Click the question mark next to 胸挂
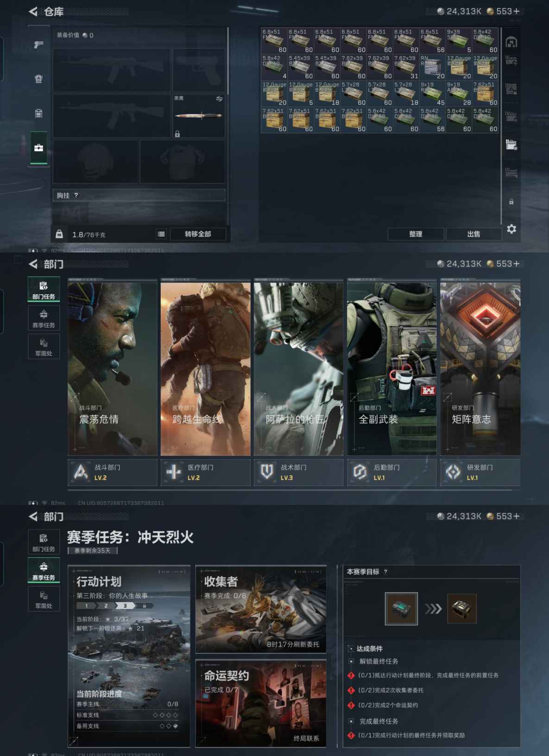Screen dimensions: 549x756 tap(76, 195)
